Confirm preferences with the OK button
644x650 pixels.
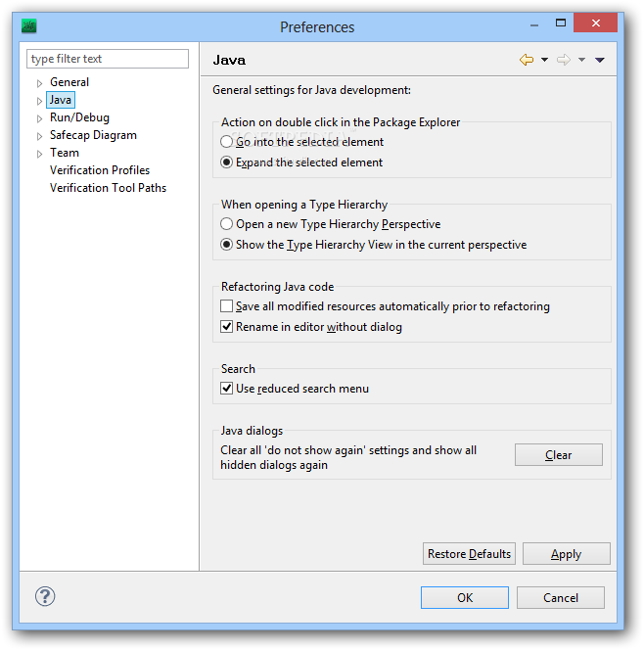[x=465, y=598]
